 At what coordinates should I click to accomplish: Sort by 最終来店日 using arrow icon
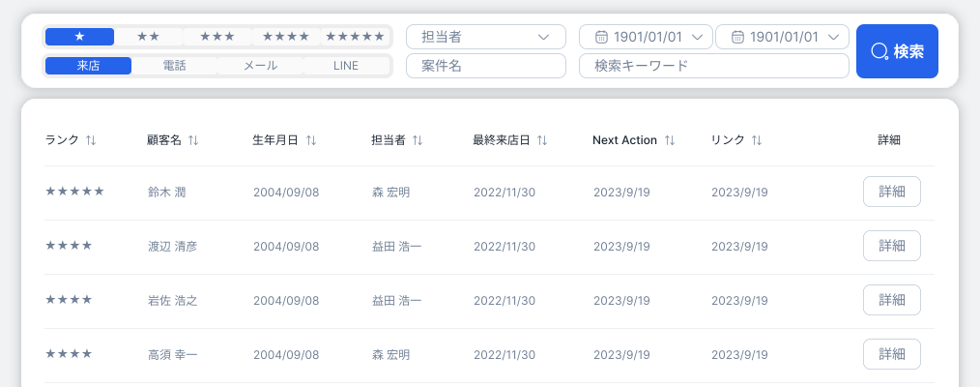(x=542, y=140)
